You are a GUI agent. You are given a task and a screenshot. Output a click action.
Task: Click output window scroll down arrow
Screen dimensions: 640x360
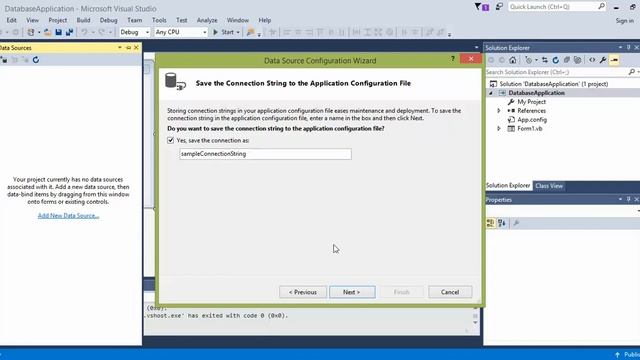[476, 322]
